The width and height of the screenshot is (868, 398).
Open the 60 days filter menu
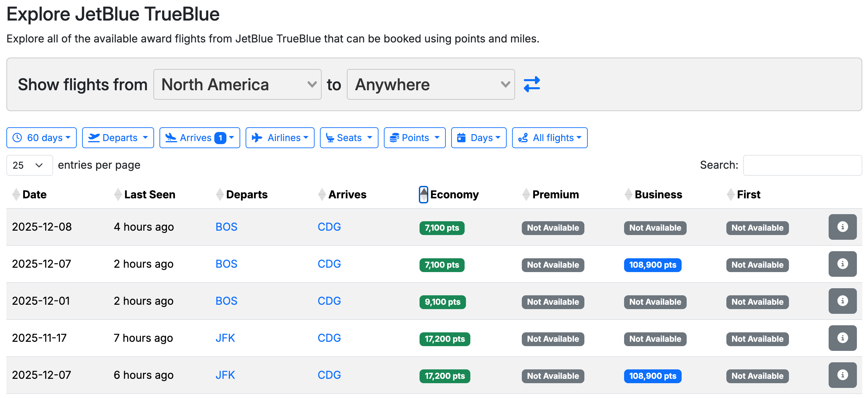41,138
